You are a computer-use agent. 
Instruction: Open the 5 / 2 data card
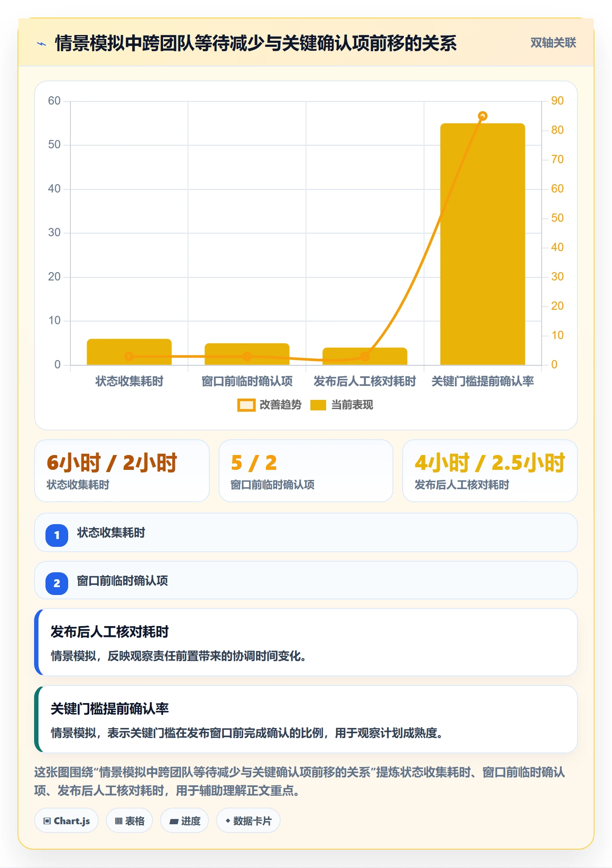pos(306,471)
